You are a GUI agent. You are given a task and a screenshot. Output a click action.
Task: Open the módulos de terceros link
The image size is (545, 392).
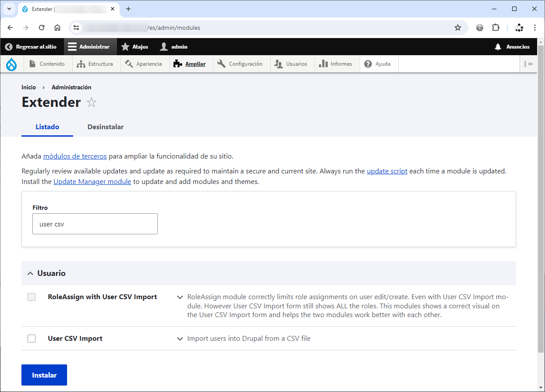pyautogui.click(x=75, y=156)
